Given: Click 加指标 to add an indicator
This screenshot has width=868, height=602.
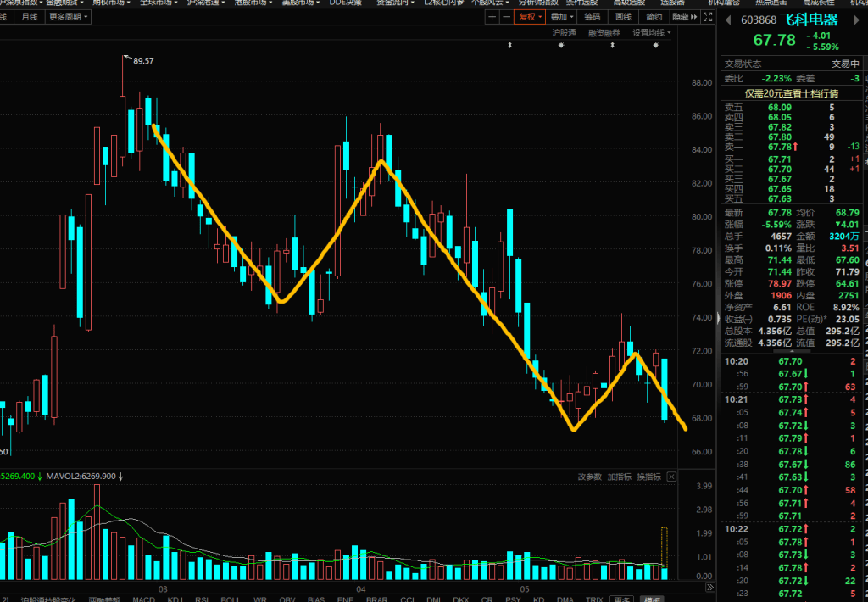Looking at the screenshot, I should 619,477.
